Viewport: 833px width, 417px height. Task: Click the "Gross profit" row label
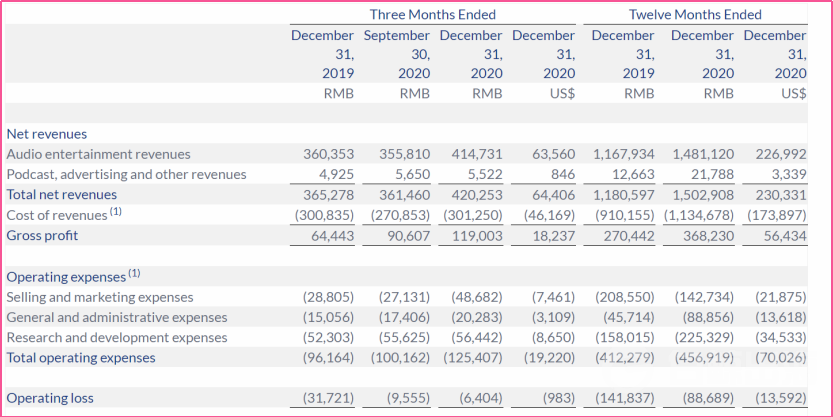click(42, 236)
